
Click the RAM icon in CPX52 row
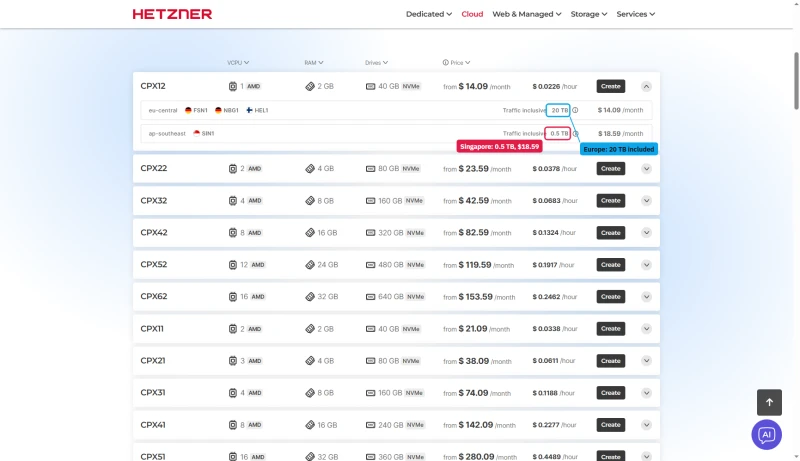coord(310,265)
